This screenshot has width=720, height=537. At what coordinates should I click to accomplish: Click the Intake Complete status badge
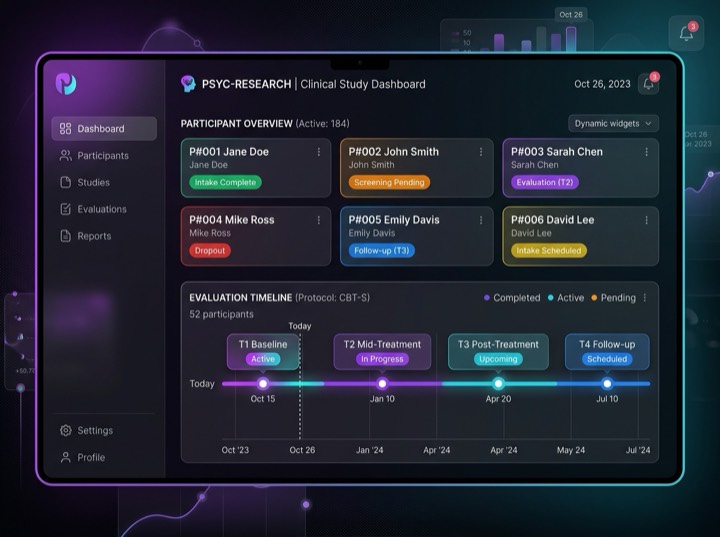click(x=225, y=182)
